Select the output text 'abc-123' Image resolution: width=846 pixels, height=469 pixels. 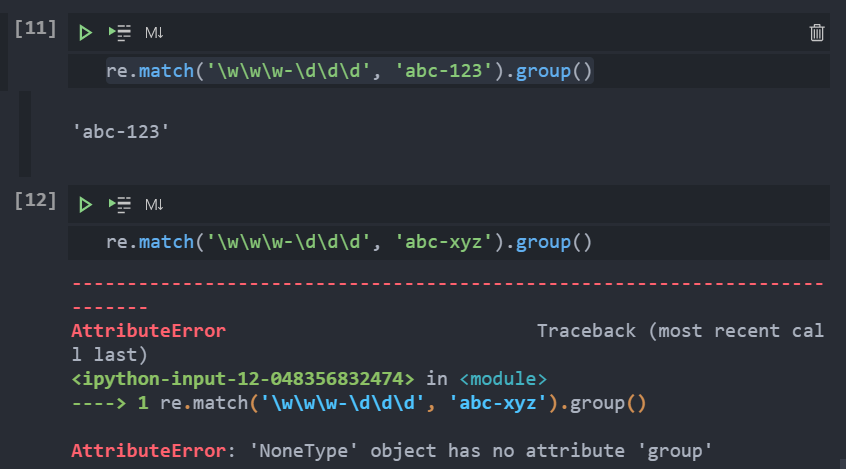(121, 132)
